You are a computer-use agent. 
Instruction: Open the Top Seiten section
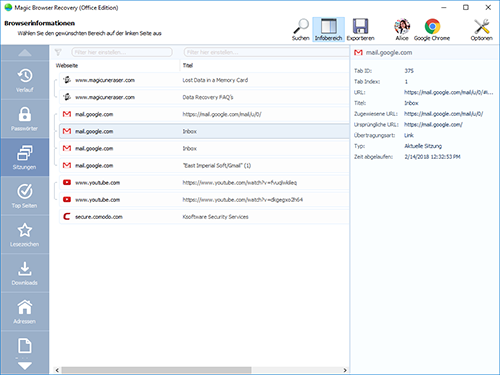(25, 196)
